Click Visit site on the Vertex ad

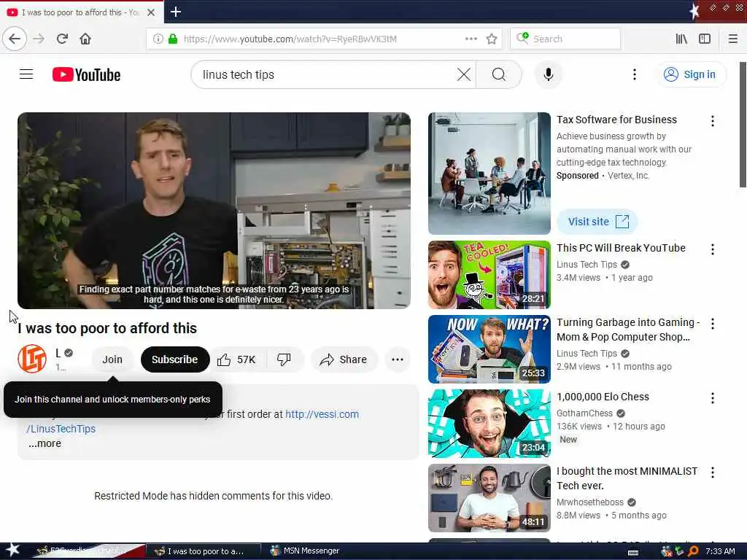(x=597, y=222)
